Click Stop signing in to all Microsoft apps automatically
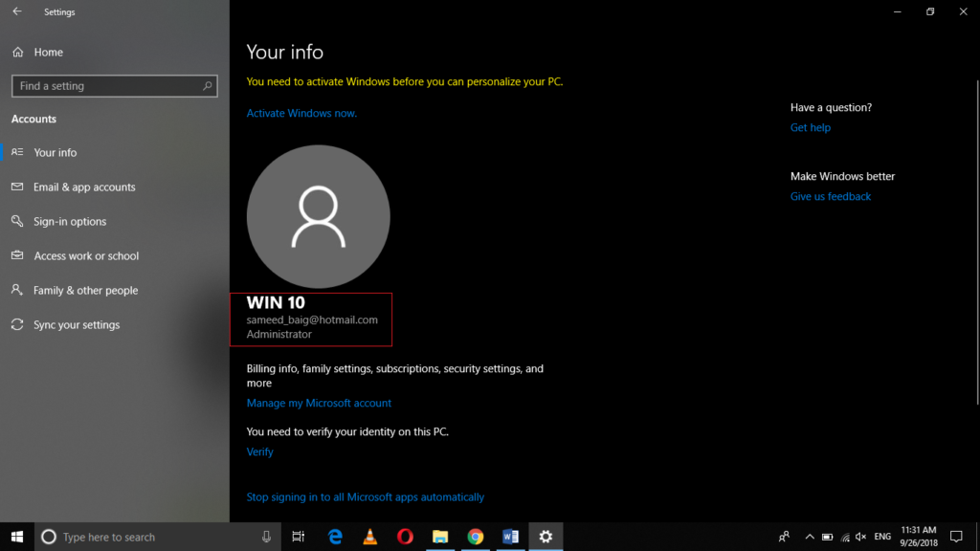Screen dimensions: 980x551 (x=365, y=497)
